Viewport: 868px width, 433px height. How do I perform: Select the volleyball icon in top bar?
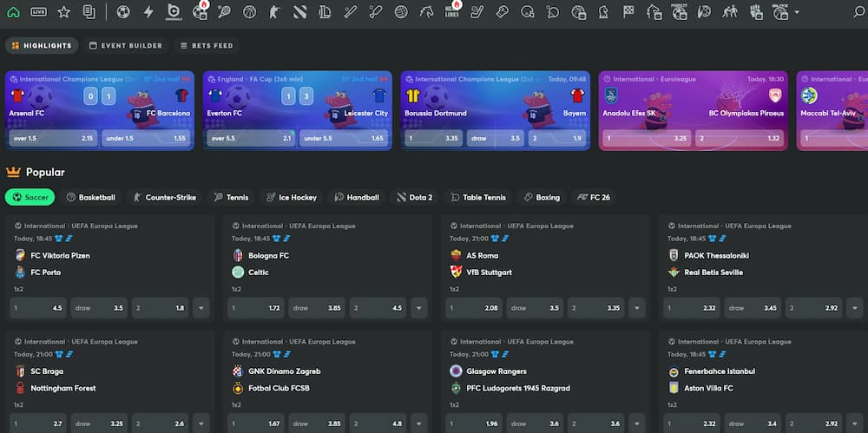(401, 12)
